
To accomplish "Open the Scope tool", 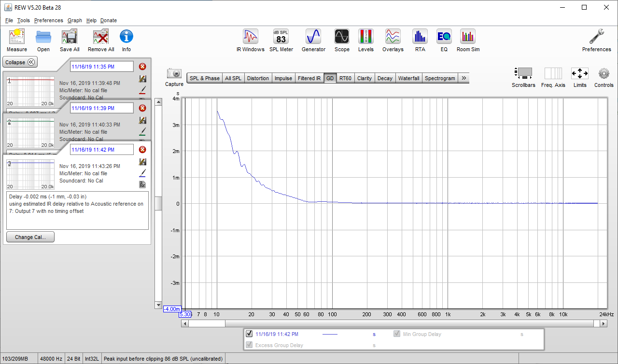I will point(342,41).
